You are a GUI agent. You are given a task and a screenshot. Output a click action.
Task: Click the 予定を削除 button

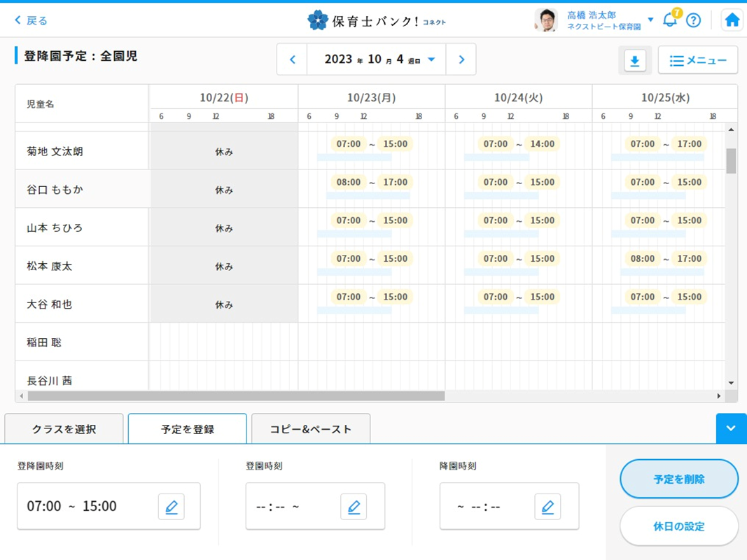[x=678, y=479]
